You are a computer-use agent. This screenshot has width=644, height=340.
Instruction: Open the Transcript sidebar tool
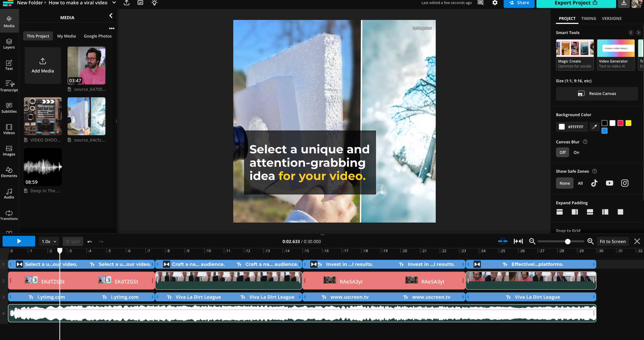[x=9, y=86]
